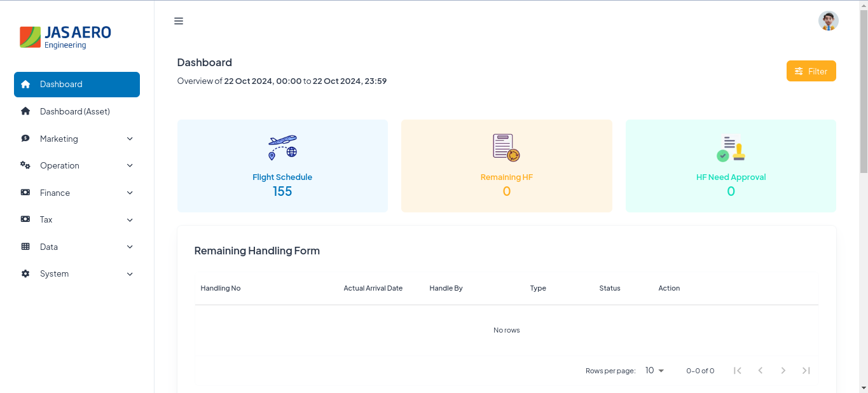This screenshot has width=868, height=393.
Task: Click the airplane Flight Schedule illustration
Action: pos(282,148)
